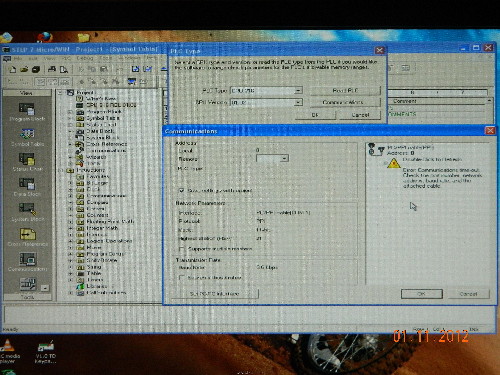Select Integer Math in instruction tree
This screenshot has width=500, height=375.
pyautogui.click(x=102, y=228)
